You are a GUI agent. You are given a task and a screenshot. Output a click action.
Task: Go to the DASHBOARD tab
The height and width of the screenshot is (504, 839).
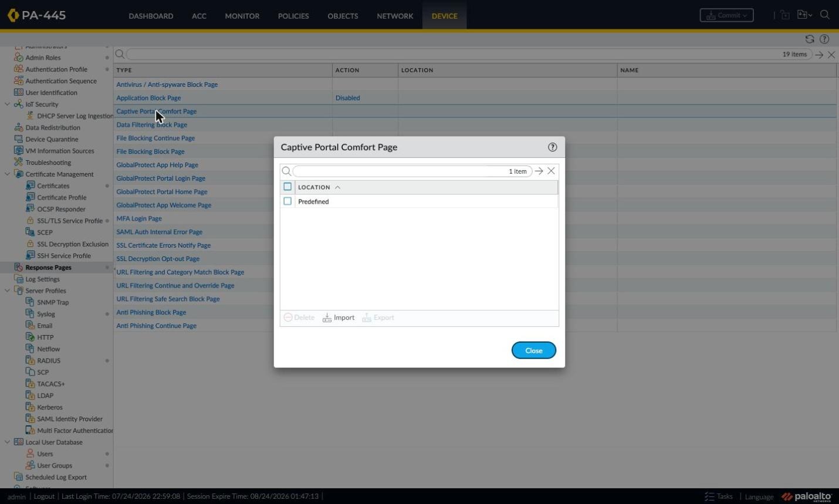[151, 16]
